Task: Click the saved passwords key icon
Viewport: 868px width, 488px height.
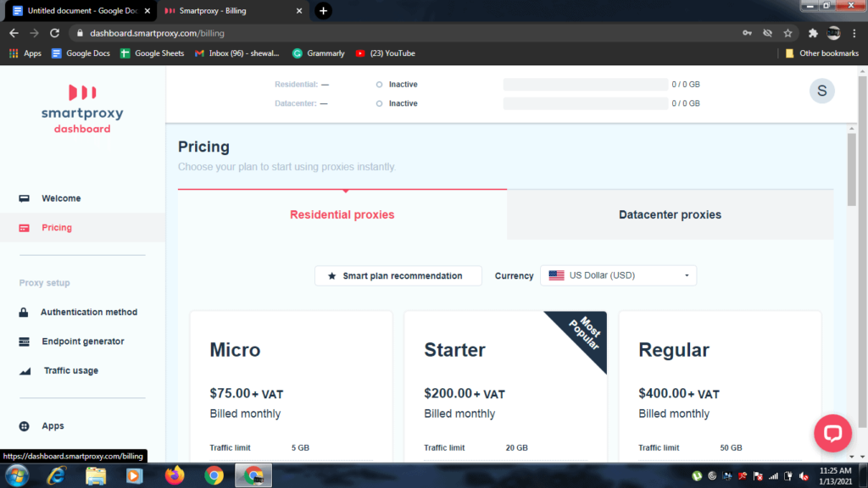Action: (x=748, y=33)
